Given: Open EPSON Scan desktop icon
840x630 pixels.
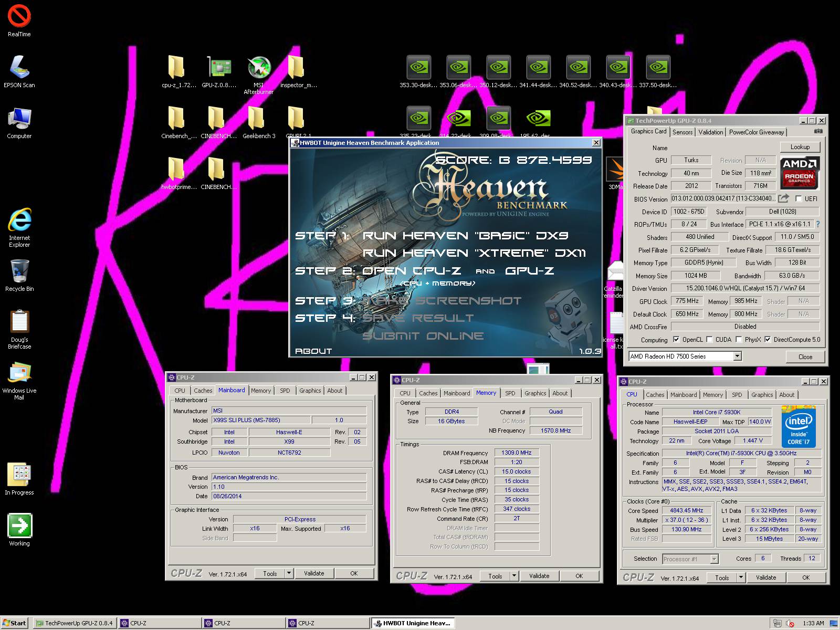Looking at the screenshot, I should (x=19, y=71).
